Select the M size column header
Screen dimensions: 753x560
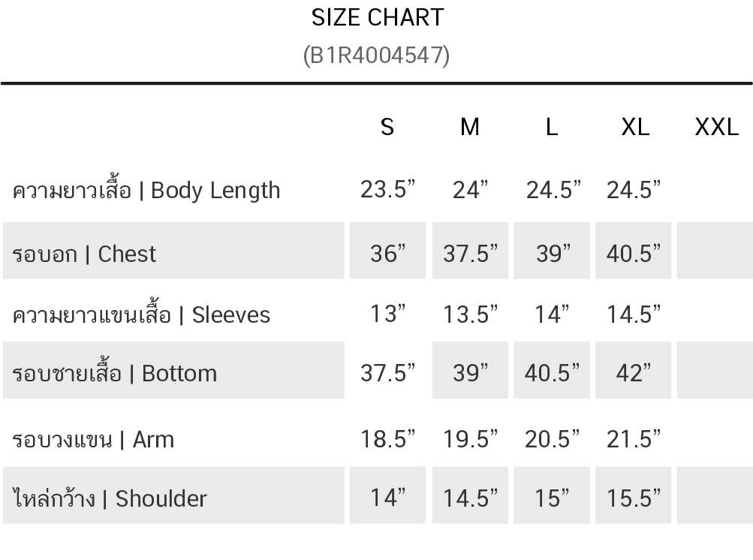click(x=469, y=127)
